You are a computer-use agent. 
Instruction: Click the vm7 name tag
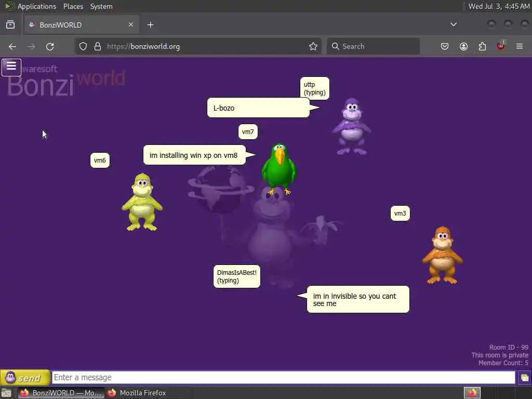click(248, 132)
